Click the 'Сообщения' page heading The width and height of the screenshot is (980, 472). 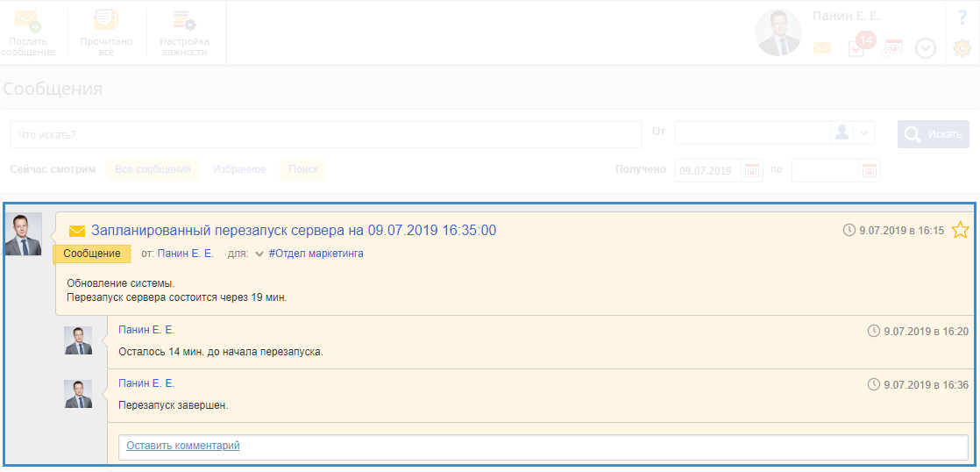[x=53, y=89]
